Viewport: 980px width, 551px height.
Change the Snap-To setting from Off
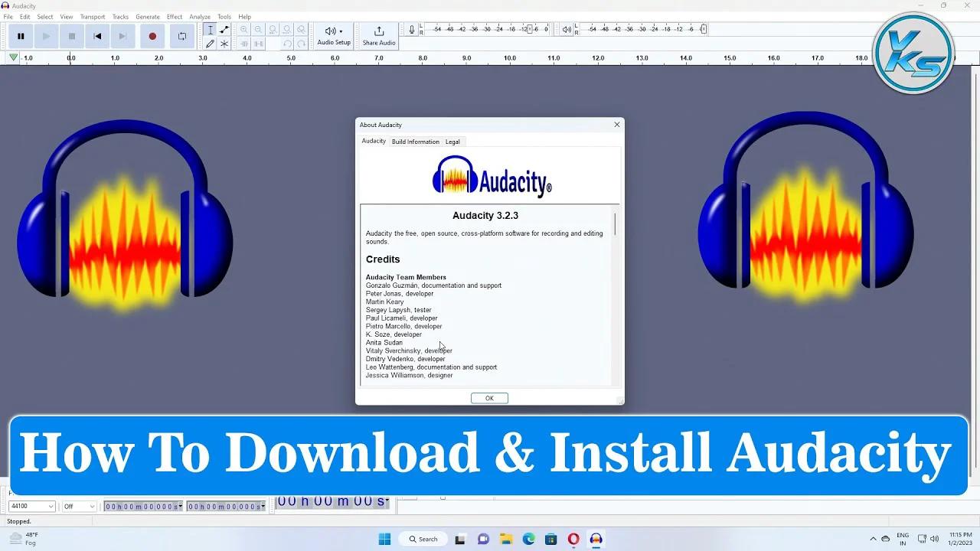coord(79,505)
